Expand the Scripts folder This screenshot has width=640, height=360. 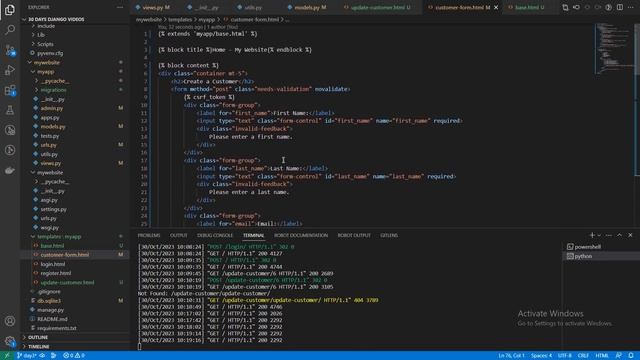coord(45,44)
